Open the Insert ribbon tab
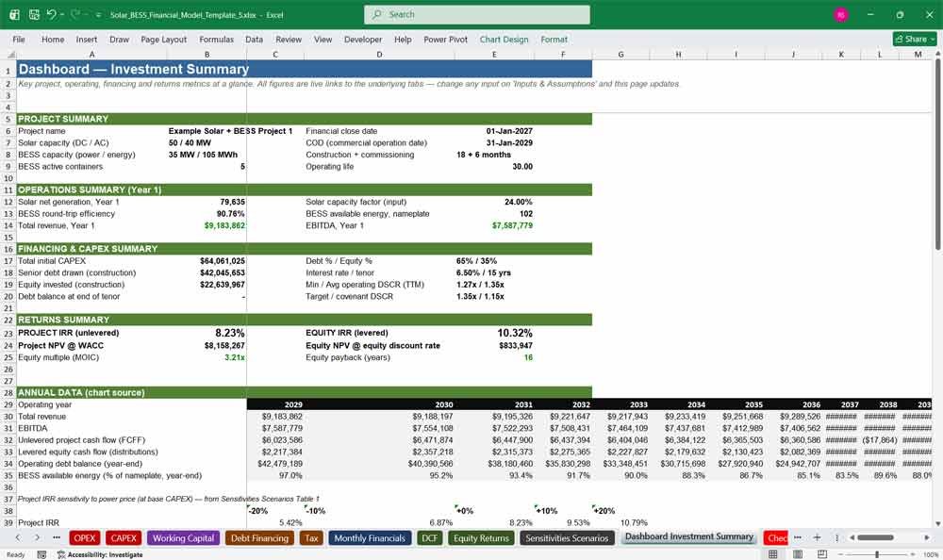Image resolution: width=943 pixels, height=560 pixels. tap(86, 39)
